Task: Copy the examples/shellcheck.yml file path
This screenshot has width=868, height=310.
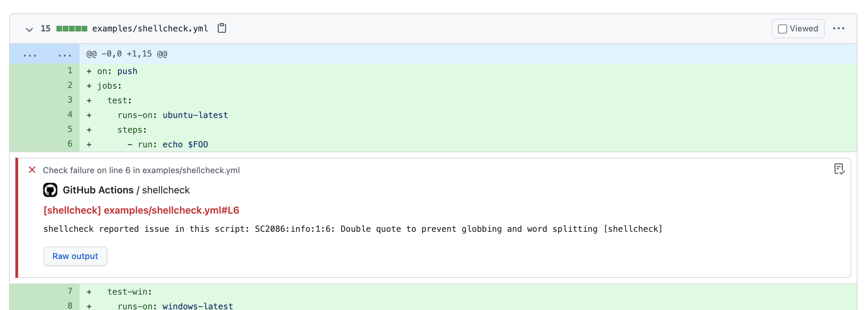Action: click(222, 28)
